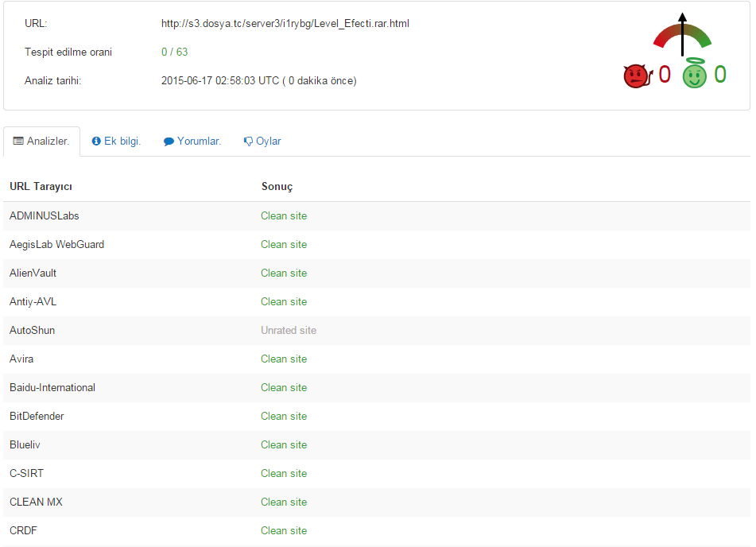Click Clean site result for Baidu-International
Viewport: 756px width, 547px height.
click(x=284, y=387)
